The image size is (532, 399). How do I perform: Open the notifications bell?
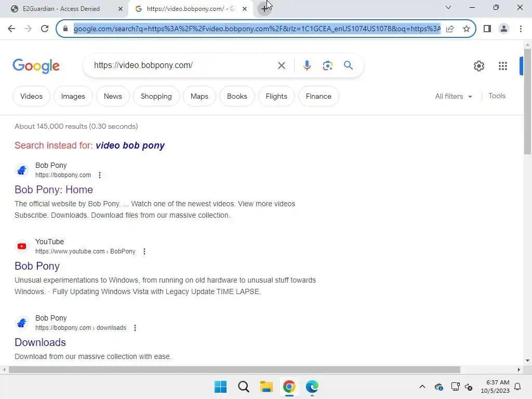point(517,387)
